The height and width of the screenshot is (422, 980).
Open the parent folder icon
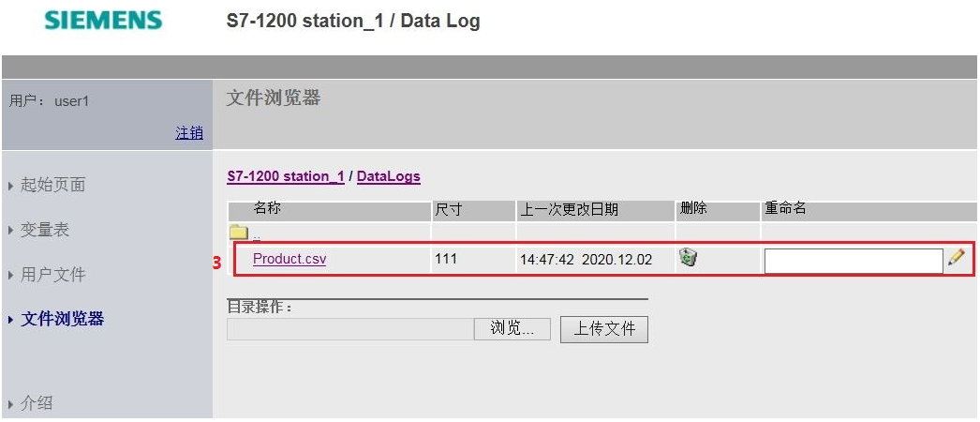click(239, 234)
